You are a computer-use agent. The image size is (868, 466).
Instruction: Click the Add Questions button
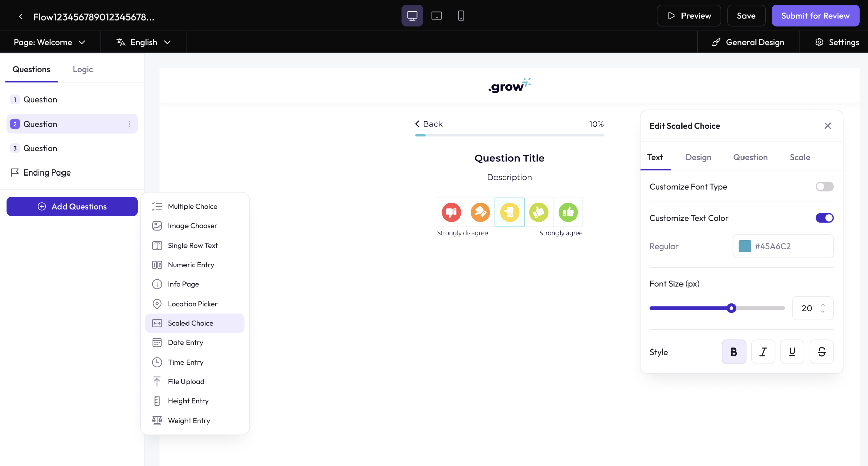pos(72,207)
